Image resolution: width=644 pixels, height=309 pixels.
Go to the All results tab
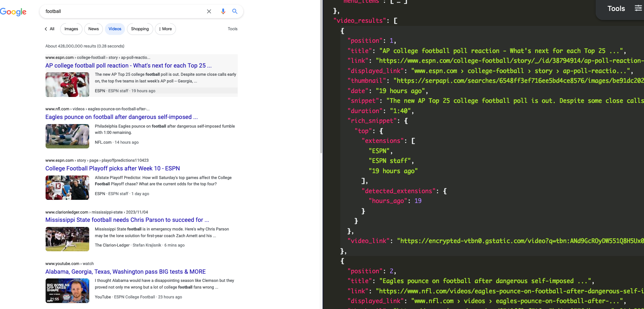[52, 29]
